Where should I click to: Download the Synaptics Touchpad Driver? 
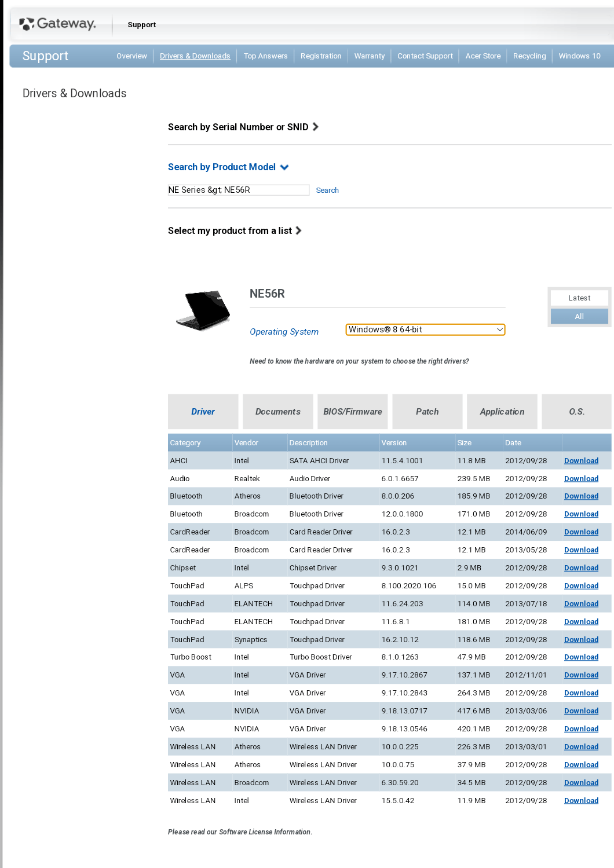(582, 640)
